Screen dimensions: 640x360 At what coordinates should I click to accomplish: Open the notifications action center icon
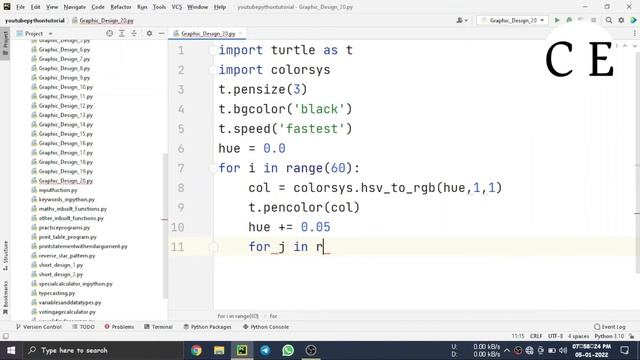(624, 350)
